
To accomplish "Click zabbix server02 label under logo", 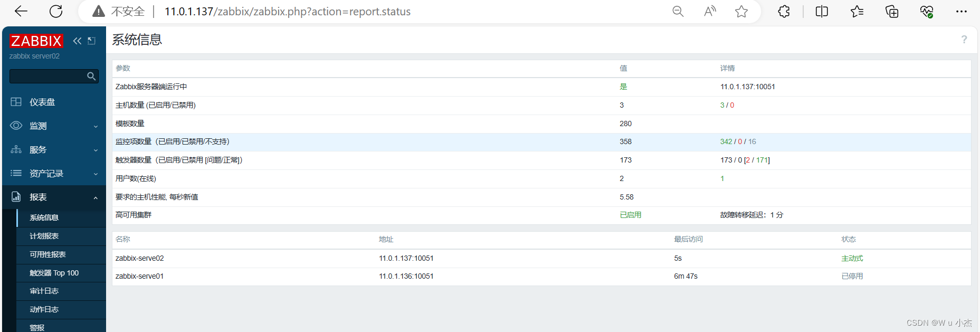I will (34, 56).
